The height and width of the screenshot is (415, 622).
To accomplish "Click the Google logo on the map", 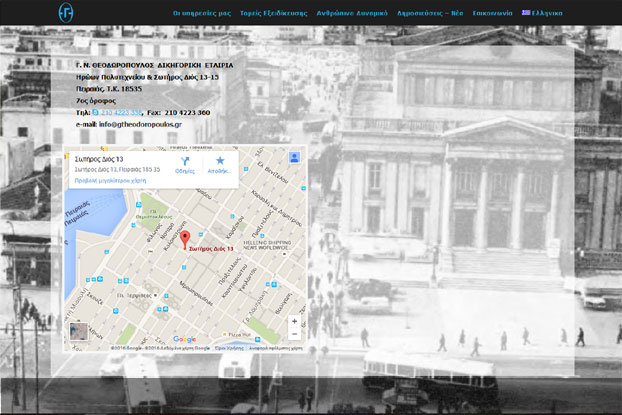I will click(184, 340).
